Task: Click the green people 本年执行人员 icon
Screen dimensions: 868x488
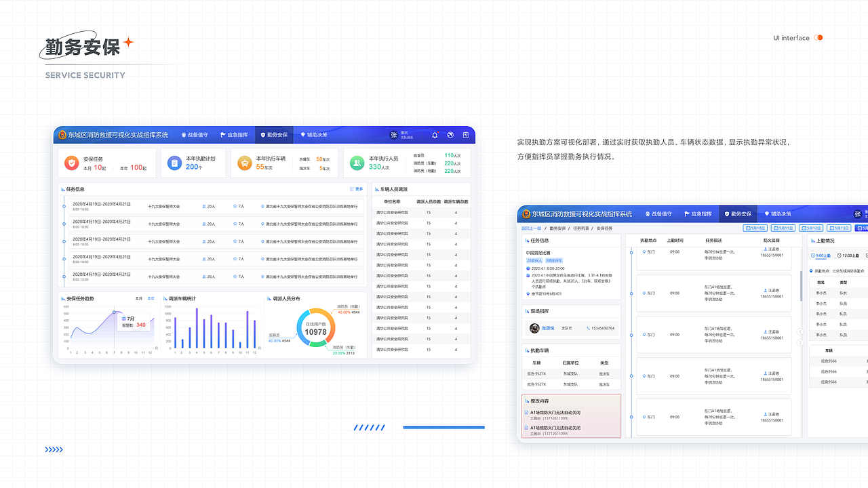Action: click(x=357, y=163)
